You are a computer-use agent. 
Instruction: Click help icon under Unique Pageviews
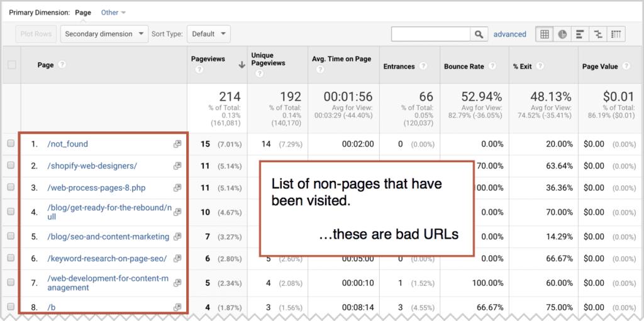pyautogui.click(x=258, y=74)
